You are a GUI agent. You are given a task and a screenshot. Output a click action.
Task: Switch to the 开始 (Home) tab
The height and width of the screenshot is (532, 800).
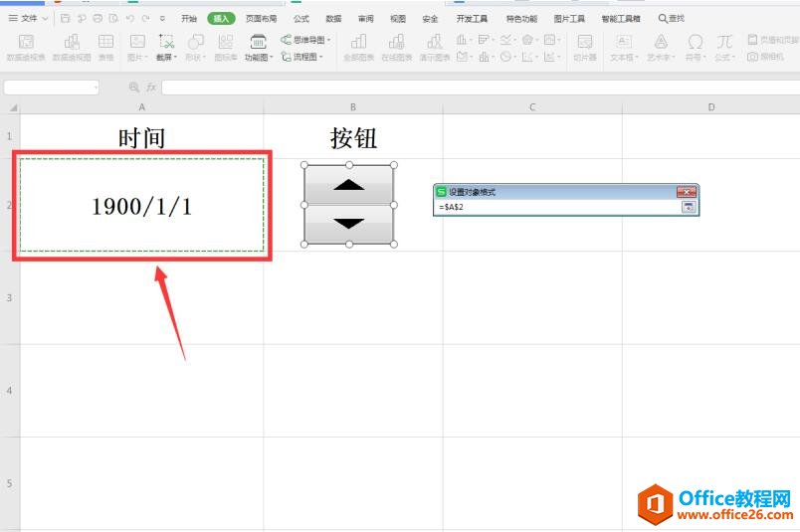coord(189,18)
